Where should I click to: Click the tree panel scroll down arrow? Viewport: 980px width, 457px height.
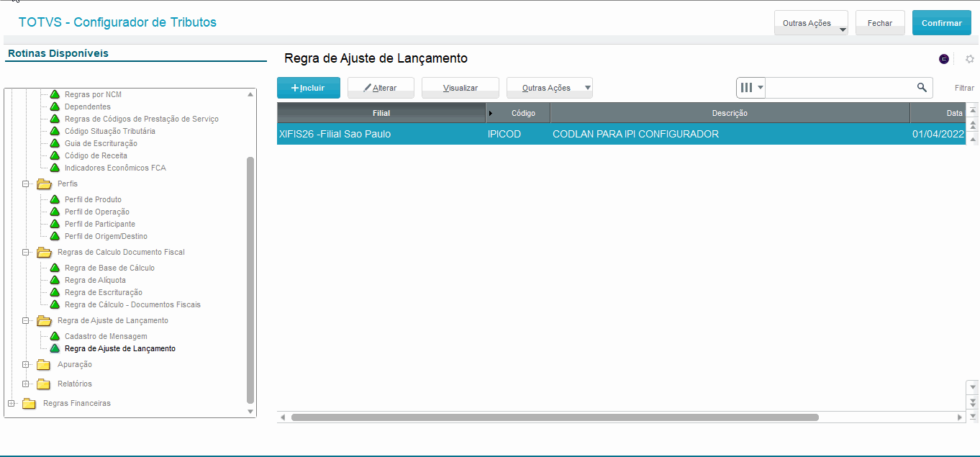(250, 412)
